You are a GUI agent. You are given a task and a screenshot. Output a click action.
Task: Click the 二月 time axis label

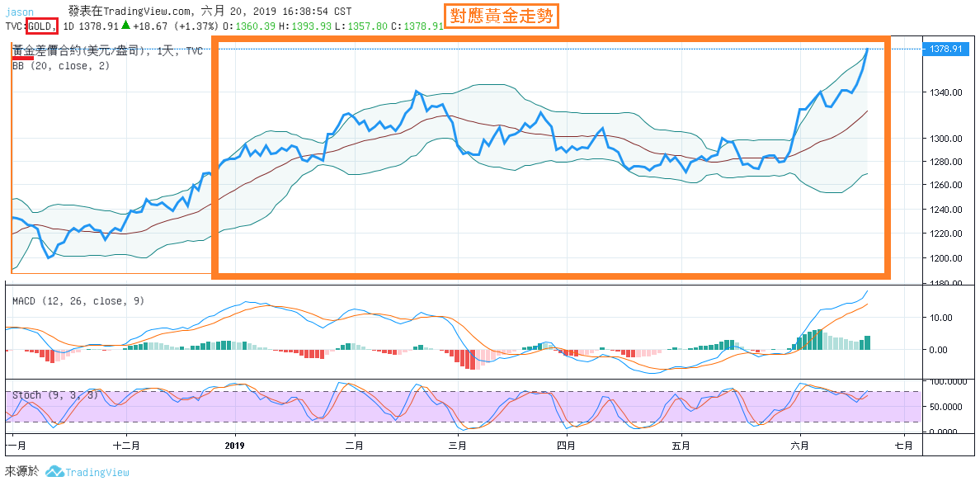pos(355,446)
